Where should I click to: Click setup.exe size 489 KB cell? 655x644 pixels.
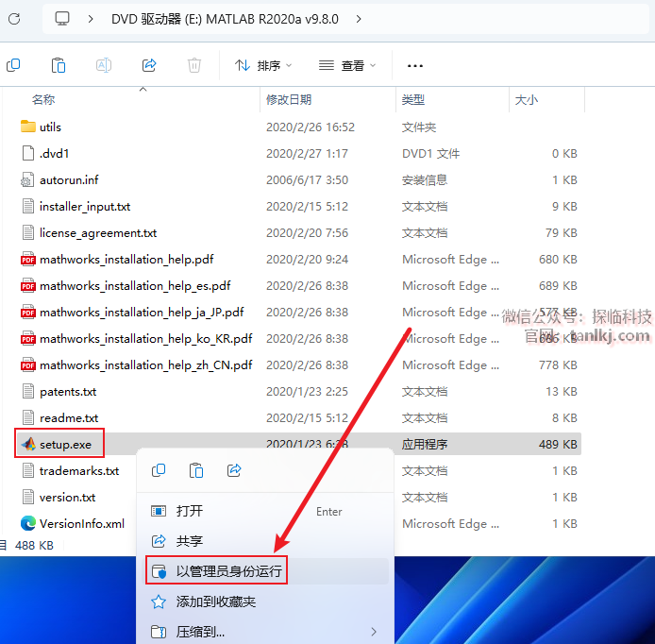pyautogui.click(x=558, y=444)
